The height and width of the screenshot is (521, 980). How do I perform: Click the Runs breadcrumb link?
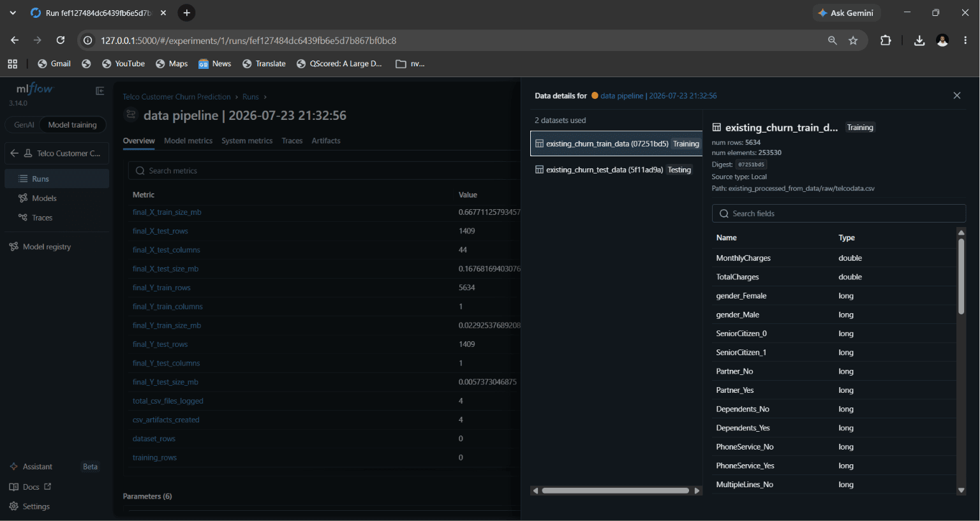251,97
